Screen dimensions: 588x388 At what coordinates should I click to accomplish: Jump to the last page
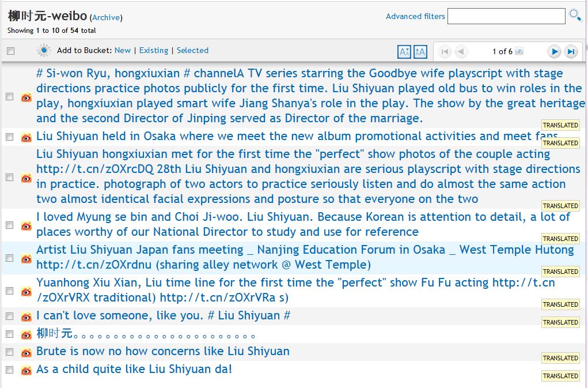571,51
